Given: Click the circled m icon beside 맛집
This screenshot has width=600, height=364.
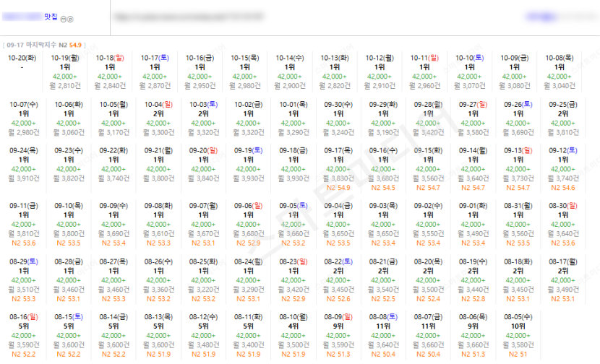Looking at the screenshot, I should click(64, 19).
